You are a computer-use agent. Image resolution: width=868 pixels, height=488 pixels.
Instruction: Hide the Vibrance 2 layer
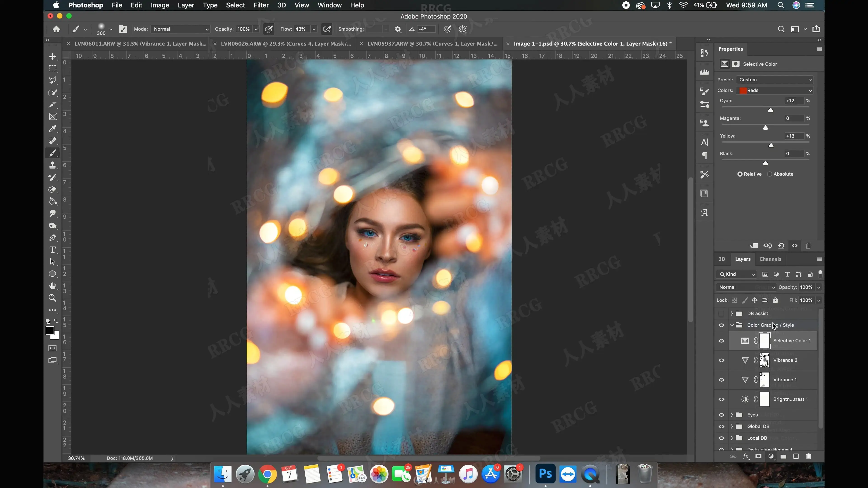[x=722, y=360]
